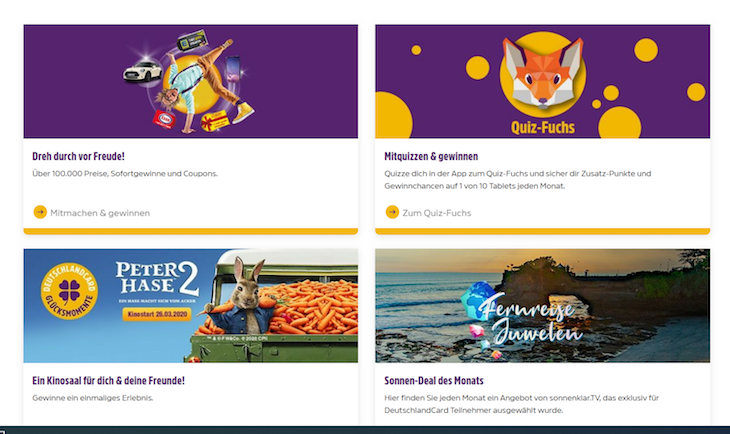Click the white Mini car image
The image size is (730, 434).
pos(142,71)
